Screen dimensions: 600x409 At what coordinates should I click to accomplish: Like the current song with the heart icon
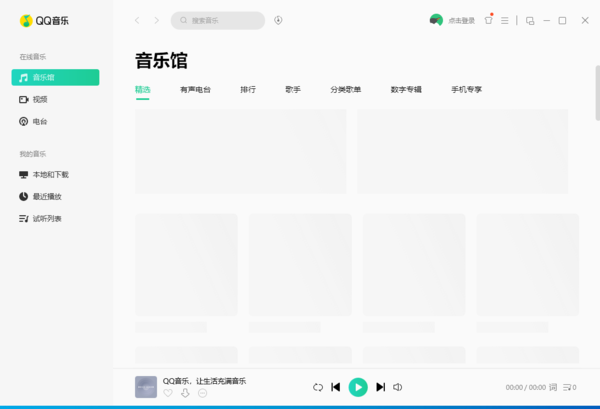coord(168,394)
